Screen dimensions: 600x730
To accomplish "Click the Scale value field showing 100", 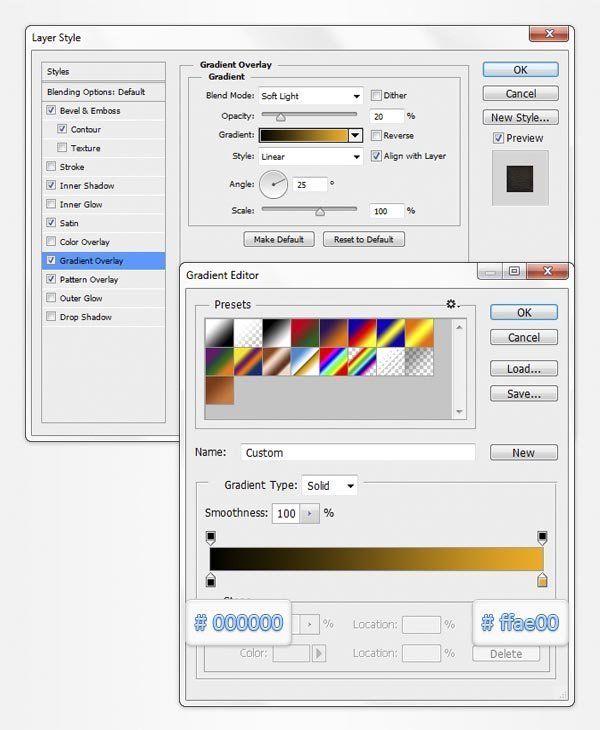I will [x=387, y=211].
